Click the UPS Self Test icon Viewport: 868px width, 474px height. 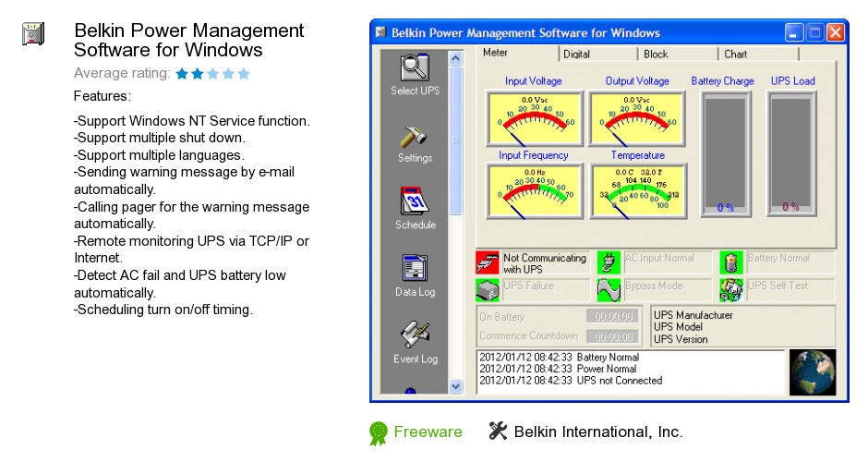(731, 290)
